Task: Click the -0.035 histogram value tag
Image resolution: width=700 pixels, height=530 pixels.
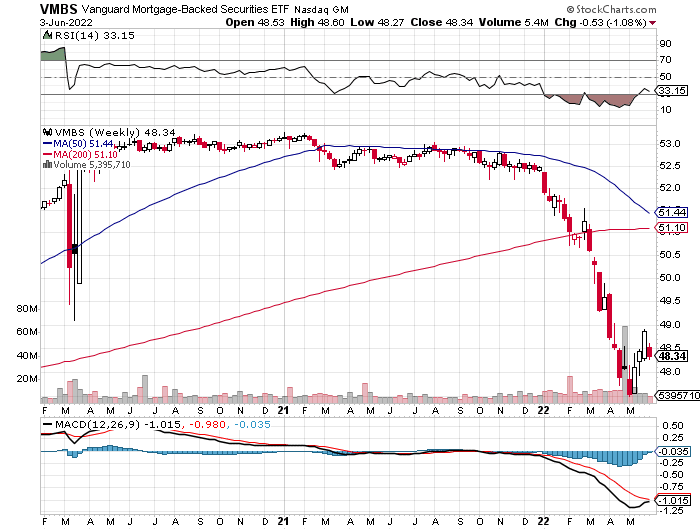Action: coord(672,451)
